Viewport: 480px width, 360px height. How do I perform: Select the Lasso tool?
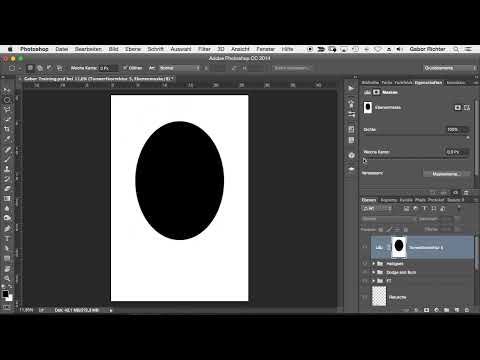click(x=7, y=110)
